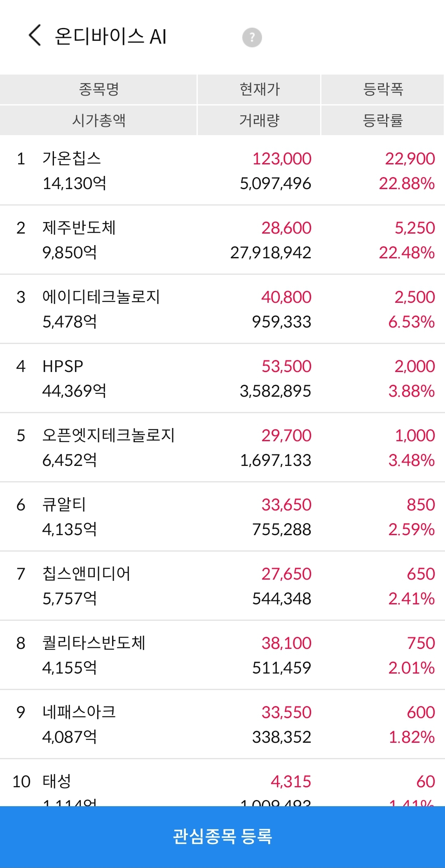Sort by 현재가 column header
445x868 pixels.
[x=259, y=89]
